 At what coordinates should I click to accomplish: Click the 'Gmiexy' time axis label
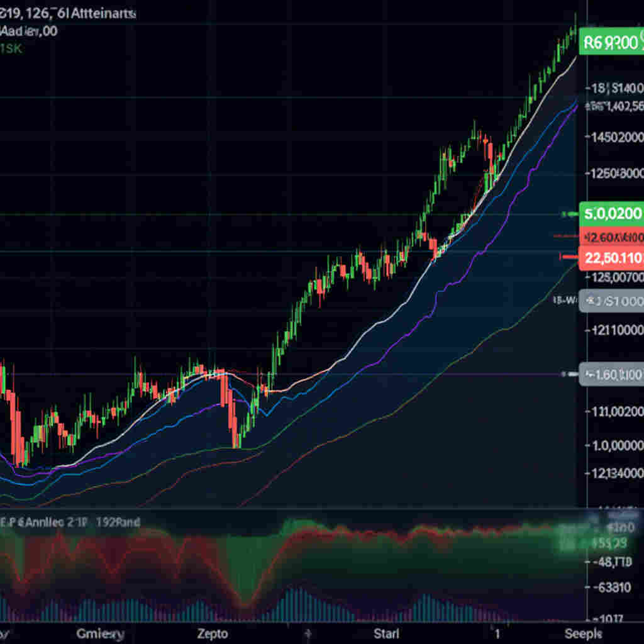click(100, 633)
